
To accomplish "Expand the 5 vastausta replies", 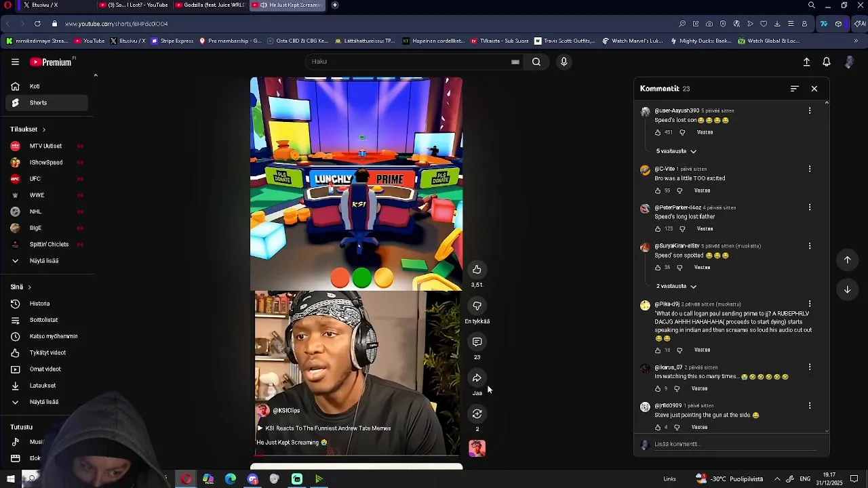I will click(676, 151).
